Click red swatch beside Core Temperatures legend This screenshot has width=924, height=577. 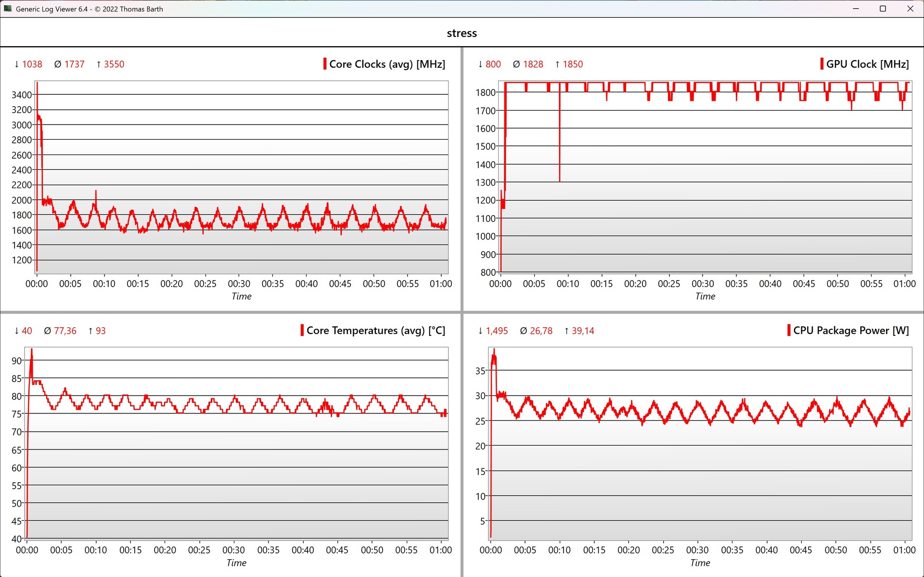(302, 330)
